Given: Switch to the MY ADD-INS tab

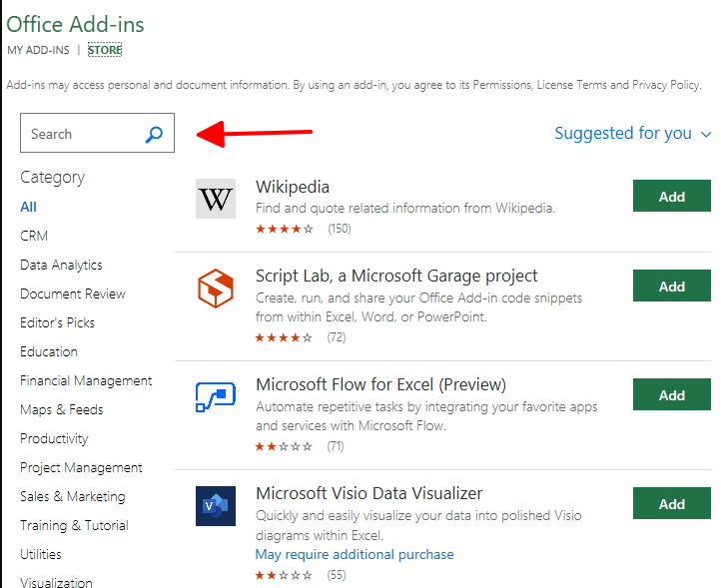Looking at the screenshot, I should [38, 50].
